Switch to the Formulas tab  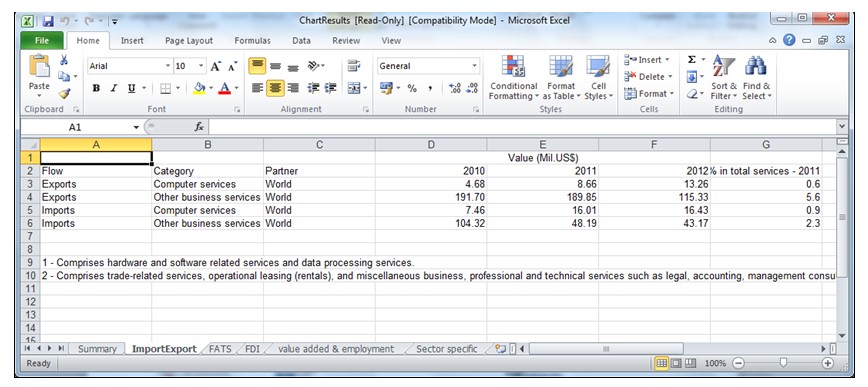pos(252,40)
